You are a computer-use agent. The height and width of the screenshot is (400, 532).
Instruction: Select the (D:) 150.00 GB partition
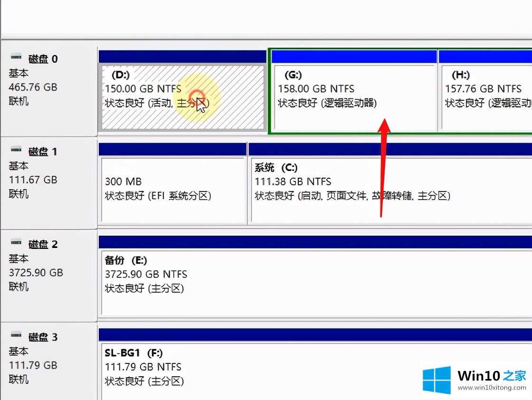183,97
